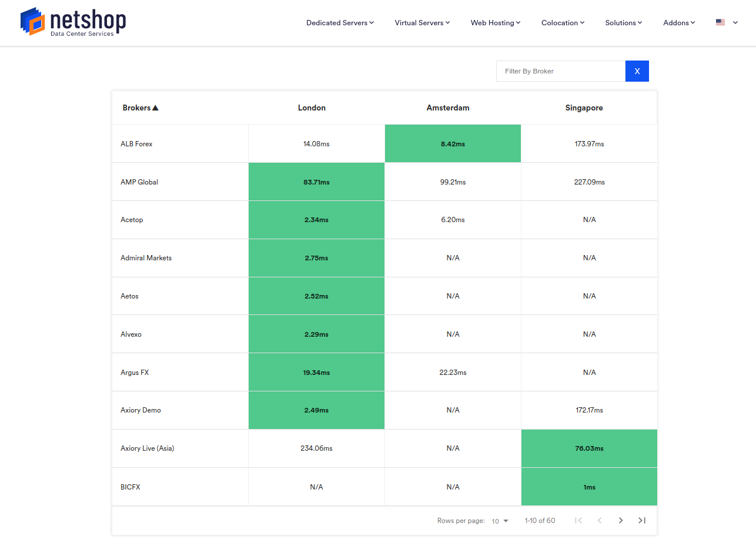This screenshot has height=553, width=756.
Task: Open Solutions menu
Action: click(624, 22)
